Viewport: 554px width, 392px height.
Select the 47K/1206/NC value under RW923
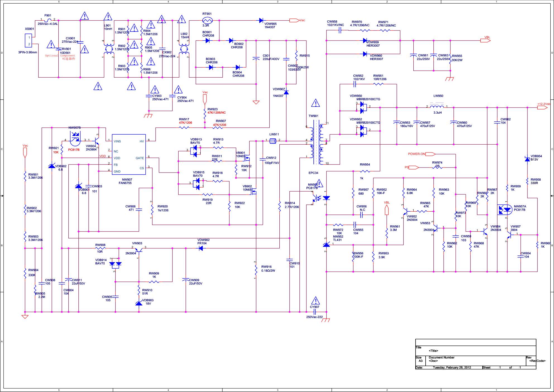(217, 113)
